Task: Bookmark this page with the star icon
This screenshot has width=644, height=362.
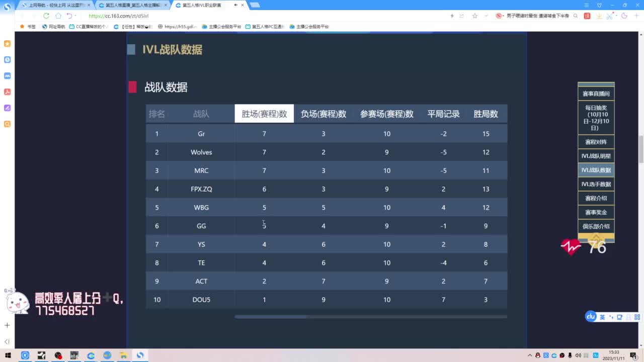Action: point(474,16)
